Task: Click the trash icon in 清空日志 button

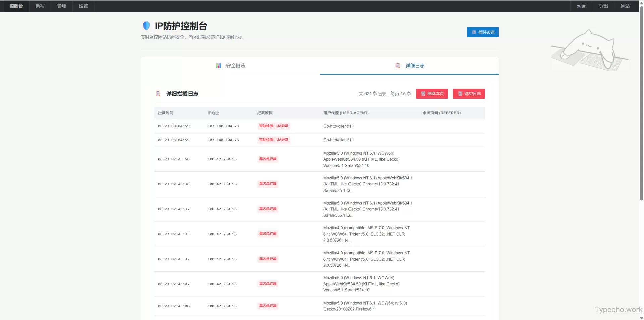Action: (x=460, y=94)
